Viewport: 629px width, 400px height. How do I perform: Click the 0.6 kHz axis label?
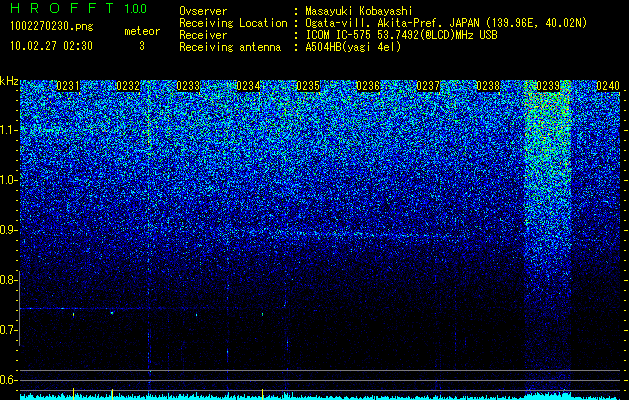click(x=8, y=380)
